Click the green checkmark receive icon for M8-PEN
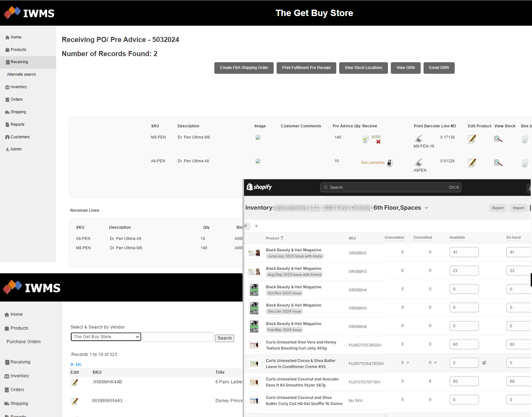Screen dimensions: 532x417 [365, 139]
